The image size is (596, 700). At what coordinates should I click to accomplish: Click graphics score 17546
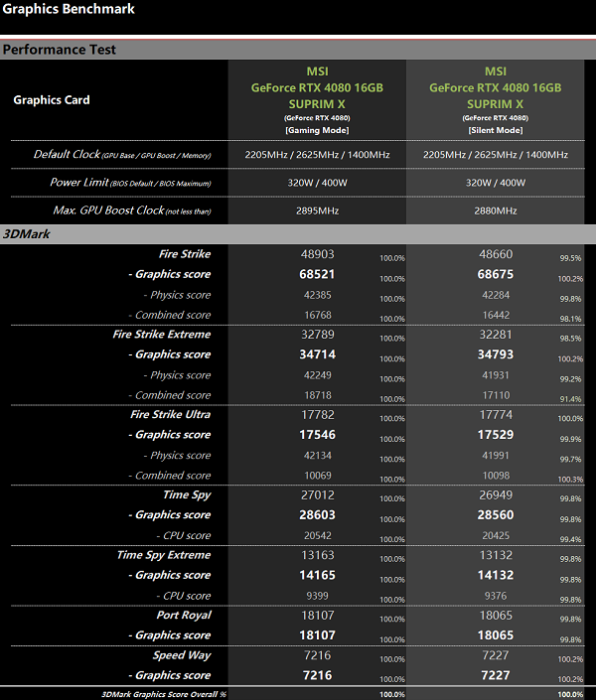pos(317,435)
